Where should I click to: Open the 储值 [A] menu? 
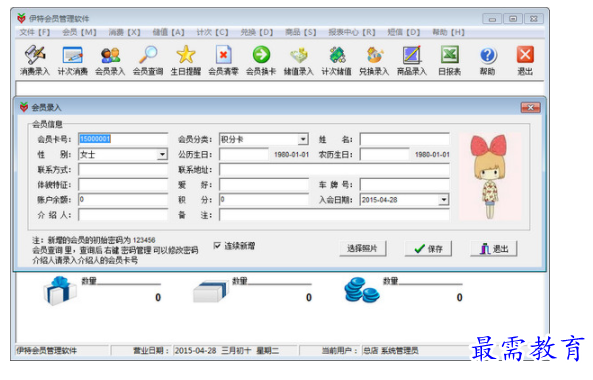[x=168, y=32]
